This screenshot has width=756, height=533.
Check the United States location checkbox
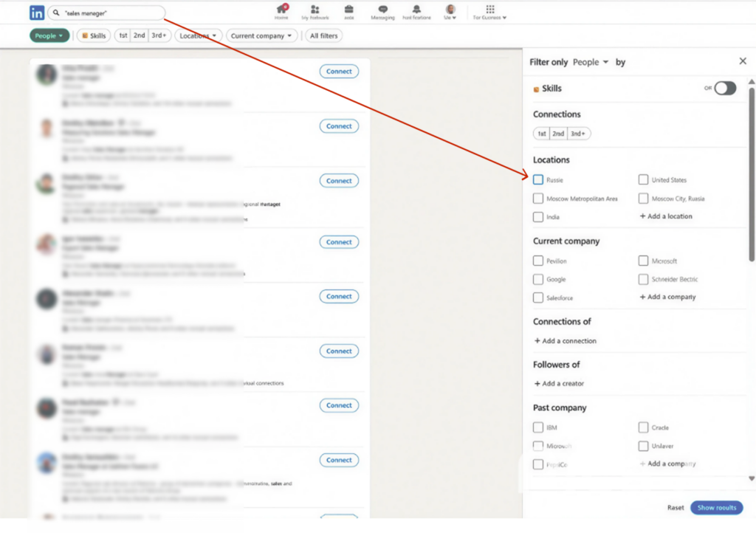644,179
